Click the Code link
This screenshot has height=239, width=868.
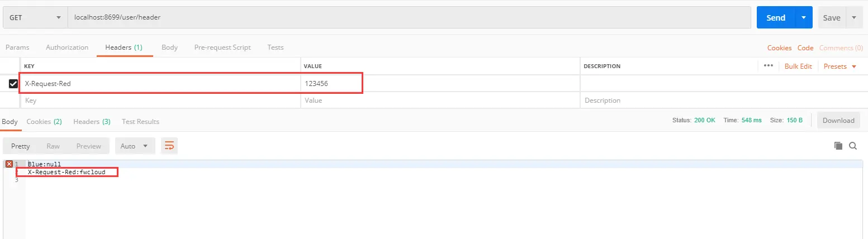805,48
